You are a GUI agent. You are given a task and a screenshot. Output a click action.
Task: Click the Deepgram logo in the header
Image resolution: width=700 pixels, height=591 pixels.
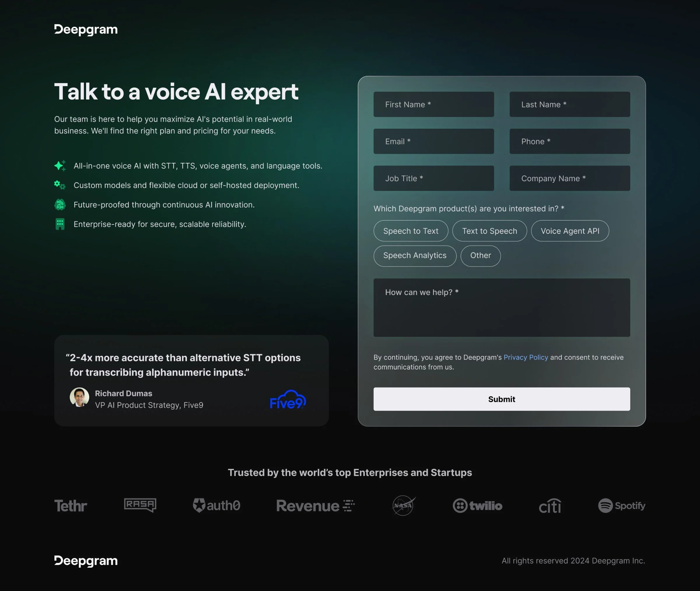tap(86, 29)
